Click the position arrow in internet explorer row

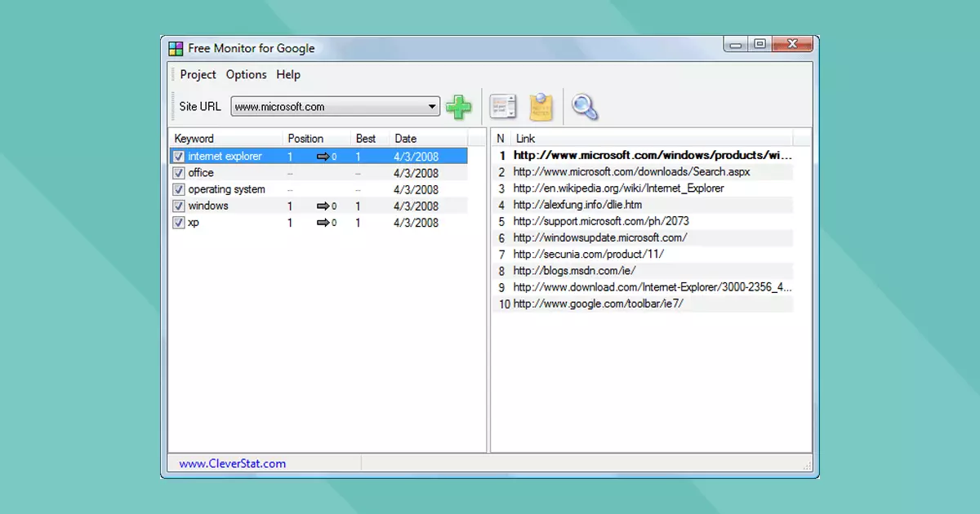[323, 157]
